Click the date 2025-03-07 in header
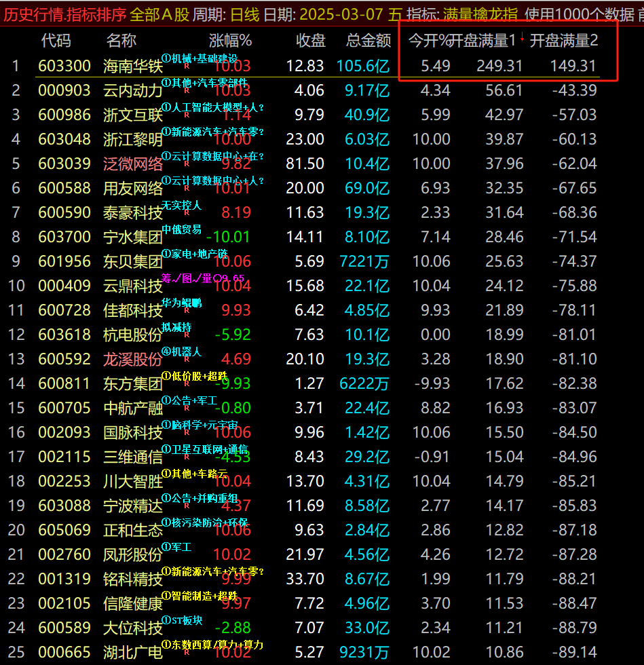 [x=341, y=15]
